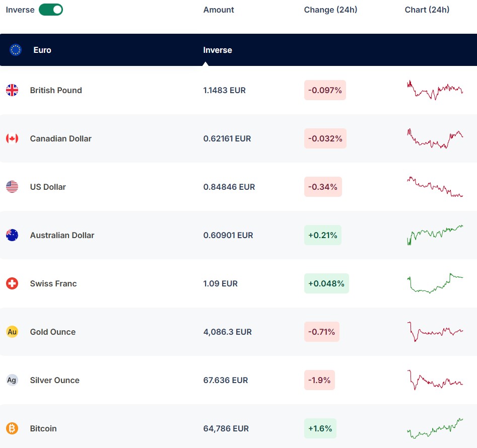Viewport: 477px width, 448px height.
Task: Click the Silver Ounce Ag icon
Action: 12,380
